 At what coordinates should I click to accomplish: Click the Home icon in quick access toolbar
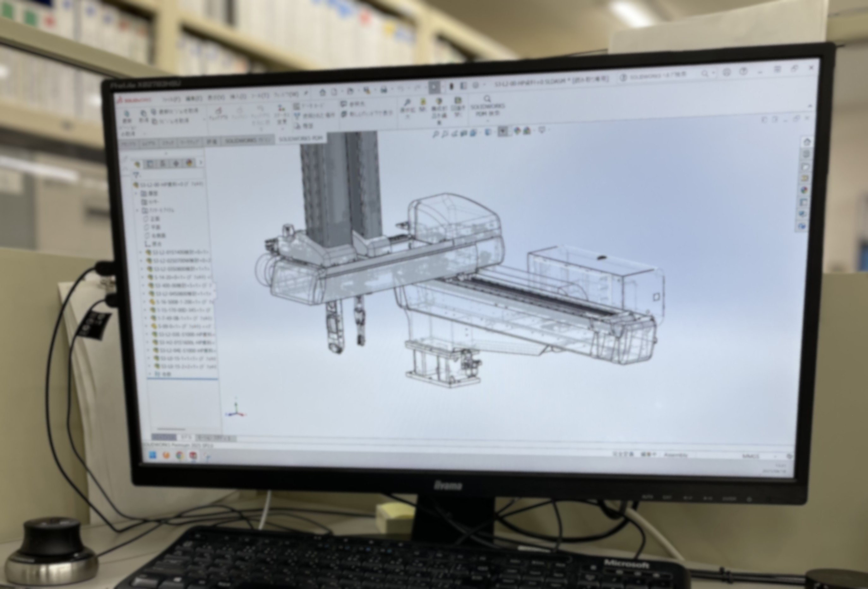pyautogui.click(x=323, y=92)
